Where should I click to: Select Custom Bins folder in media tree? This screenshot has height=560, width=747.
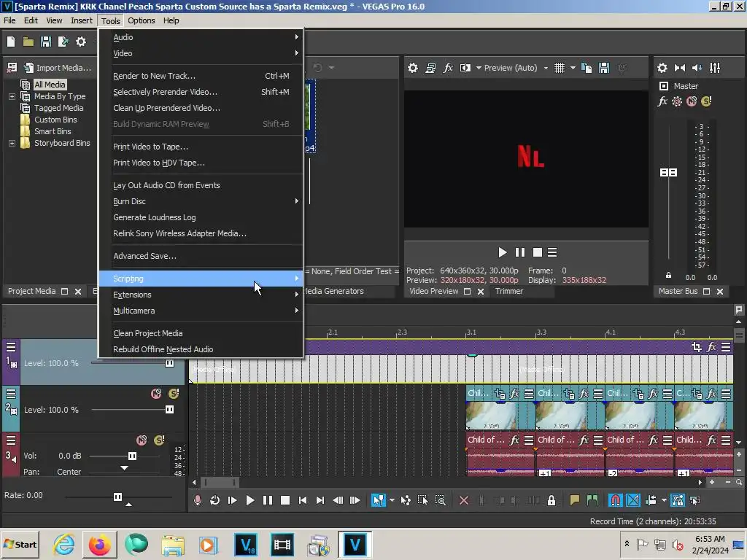coord(55,120)
